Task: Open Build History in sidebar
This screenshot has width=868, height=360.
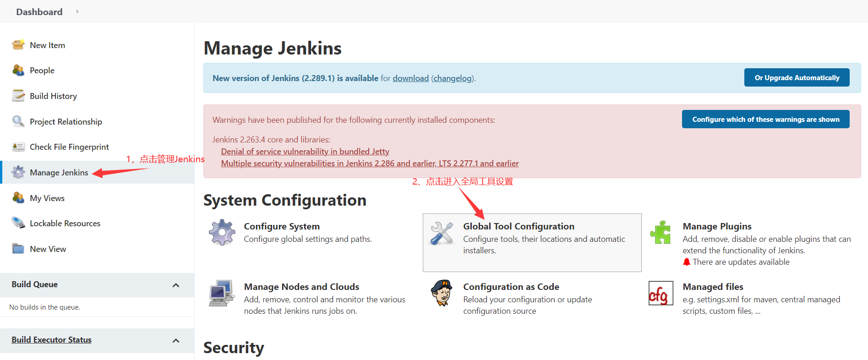Action: 54,96
